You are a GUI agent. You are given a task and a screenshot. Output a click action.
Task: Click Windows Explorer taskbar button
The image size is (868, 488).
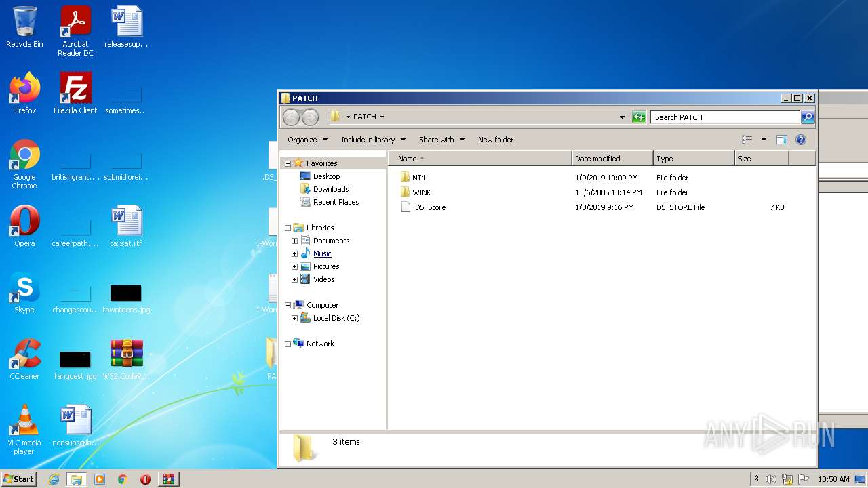coord(77,479)
